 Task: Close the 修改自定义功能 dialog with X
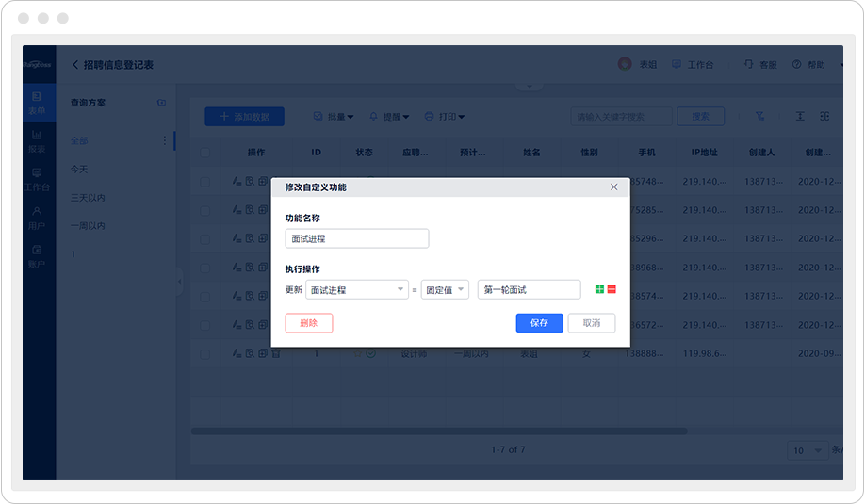pos(614,187)
